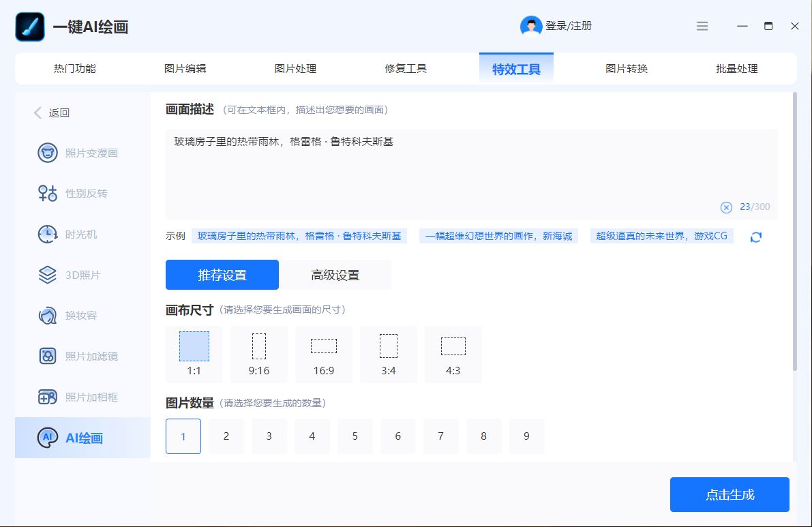Select the 9:16 canvas size
812x527 pixels.
click(259, 354)
